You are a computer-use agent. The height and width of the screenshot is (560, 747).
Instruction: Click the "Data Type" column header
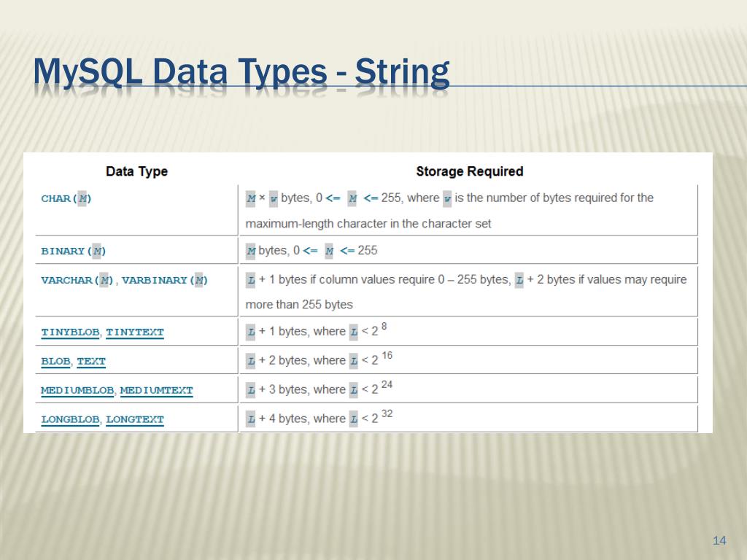click(x=136, y=171)
